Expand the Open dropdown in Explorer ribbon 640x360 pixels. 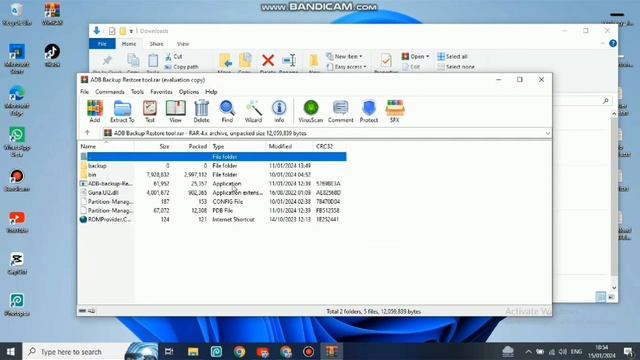coord(416,56)
